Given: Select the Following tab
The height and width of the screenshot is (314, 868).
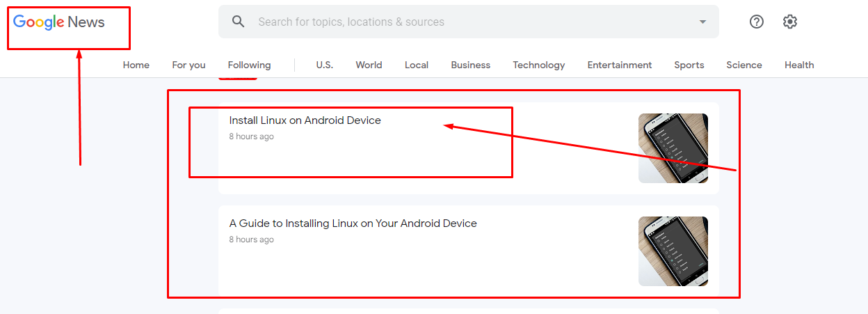Looking at the screenshot, I should (249, 65).
